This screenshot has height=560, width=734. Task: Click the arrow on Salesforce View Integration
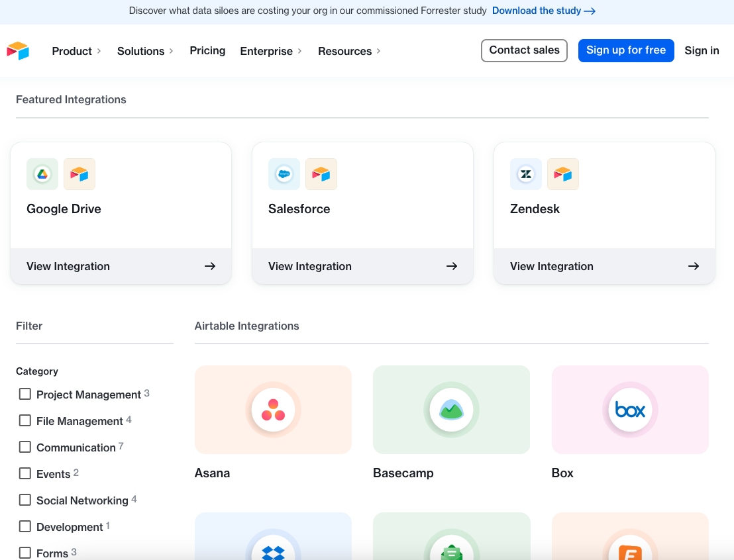click(452, 266)
